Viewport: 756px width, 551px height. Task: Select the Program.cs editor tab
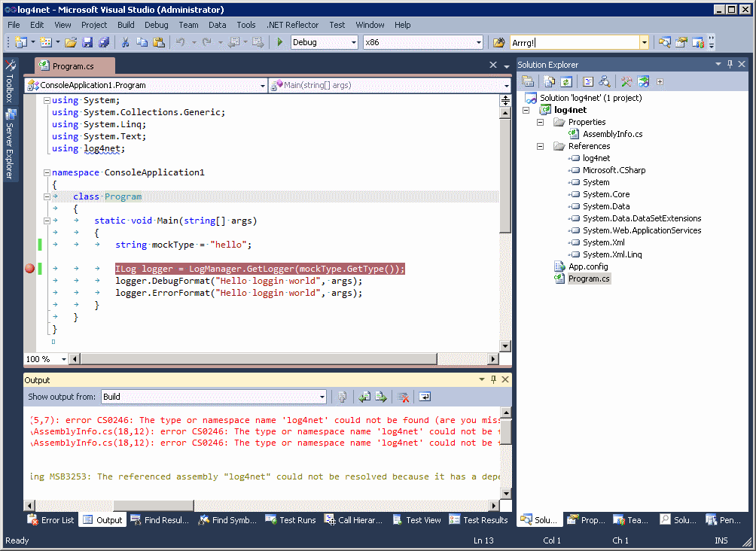point(75,66)
